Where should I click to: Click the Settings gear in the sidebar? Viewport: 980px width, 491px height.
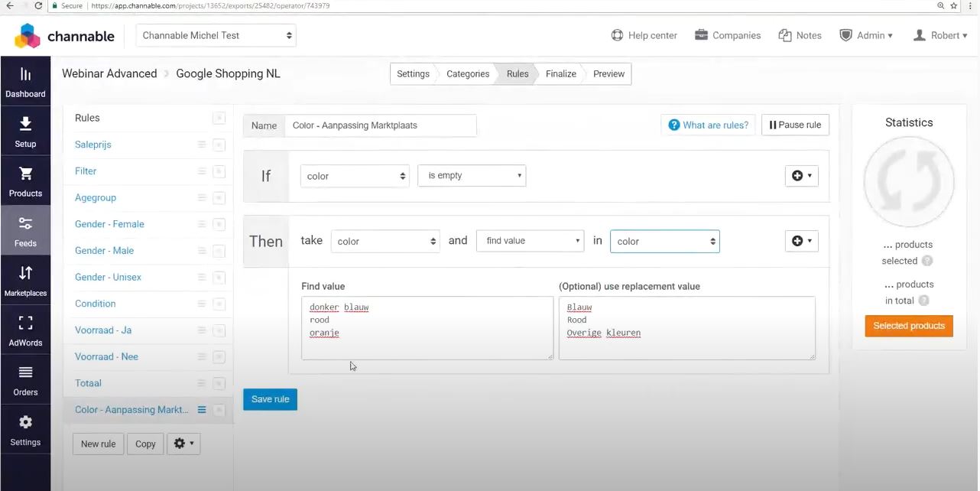point(25,430)
